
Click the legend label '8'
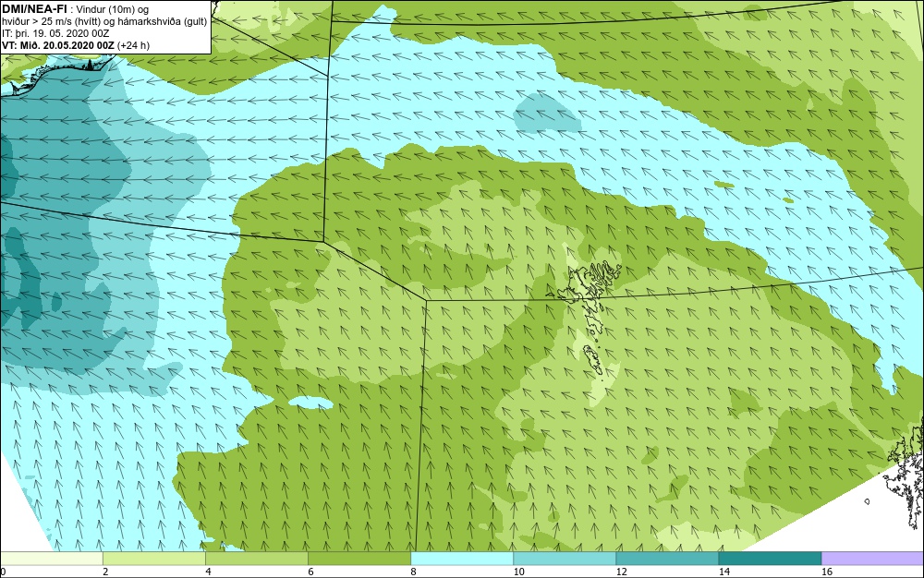(x=414, y=572)
